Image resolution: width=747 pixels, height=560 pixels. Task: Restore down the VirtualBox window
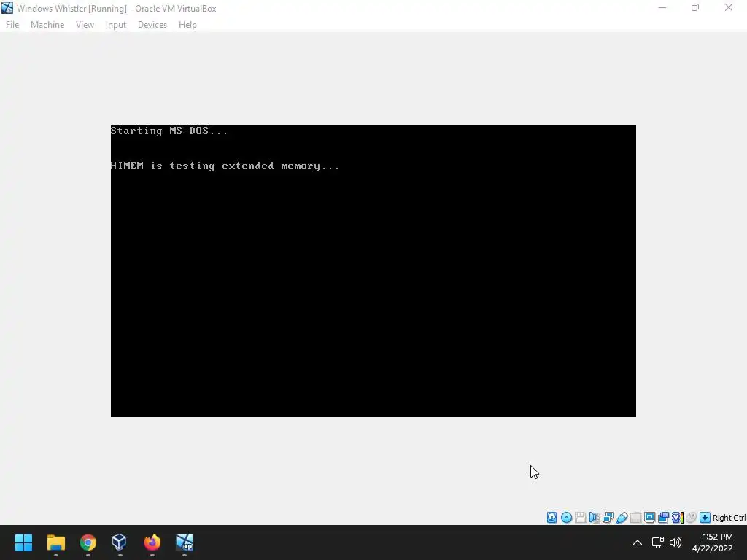pos(695,8)
